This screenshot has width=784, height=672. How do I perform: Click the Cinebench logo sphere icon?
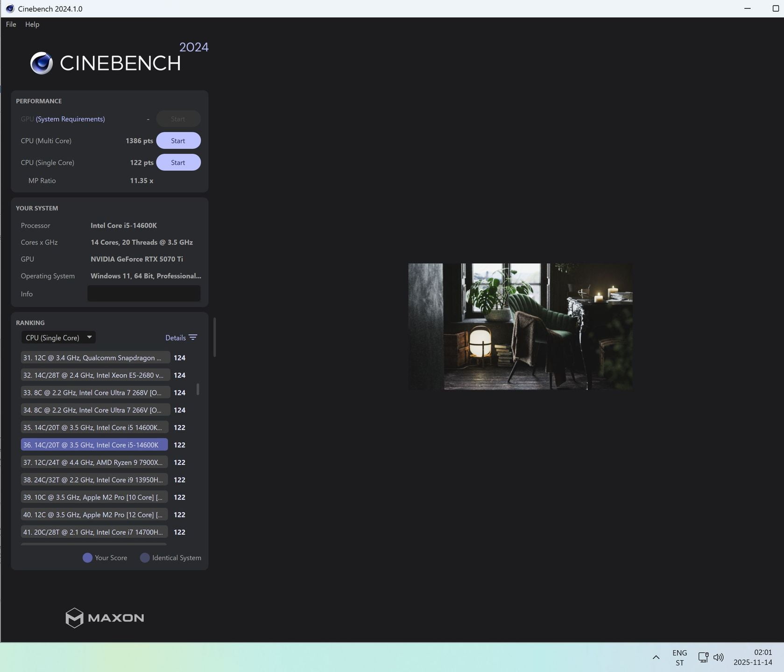[42, 63]
